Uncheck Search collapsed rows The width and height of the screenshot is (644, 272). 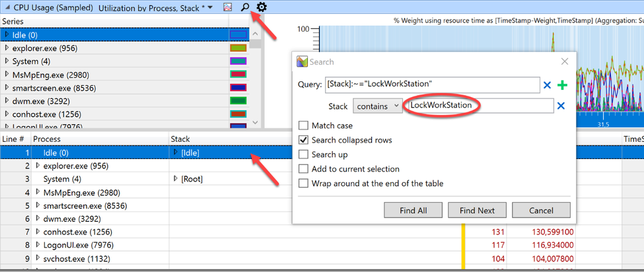coord(304,141)
